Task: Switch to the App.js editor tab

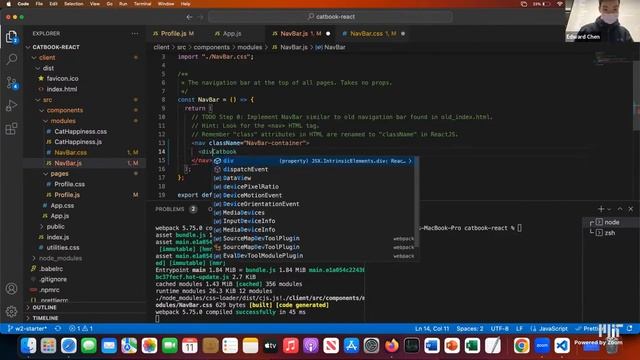Action: (x=232, y=33)
